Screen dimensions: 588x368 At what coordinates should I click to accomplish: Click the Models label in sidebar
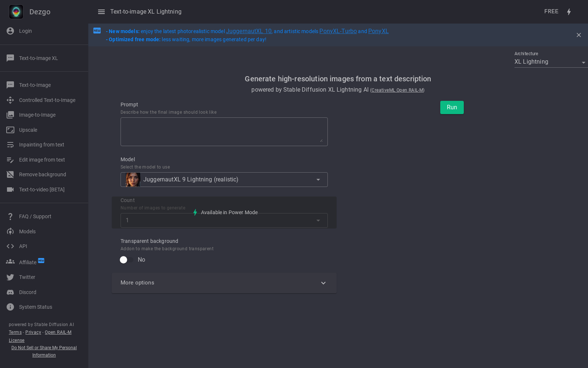[x=27, y=231]
